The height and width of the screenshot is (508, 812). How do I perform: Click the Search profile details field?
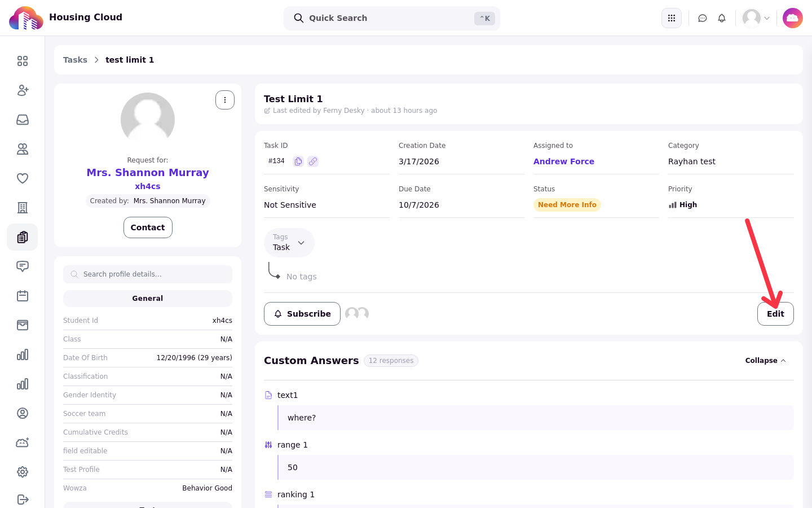148,274
